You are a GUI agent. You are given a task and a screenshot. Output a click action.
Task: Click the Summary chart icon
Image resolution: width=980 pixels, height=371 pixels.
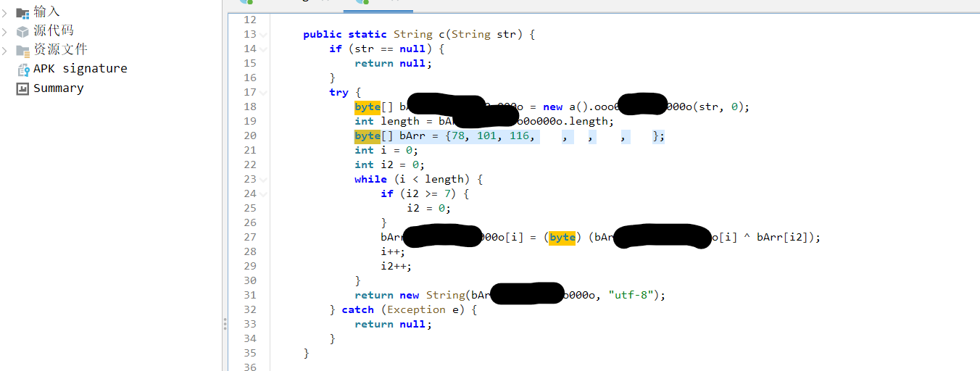tap(22, 88)
